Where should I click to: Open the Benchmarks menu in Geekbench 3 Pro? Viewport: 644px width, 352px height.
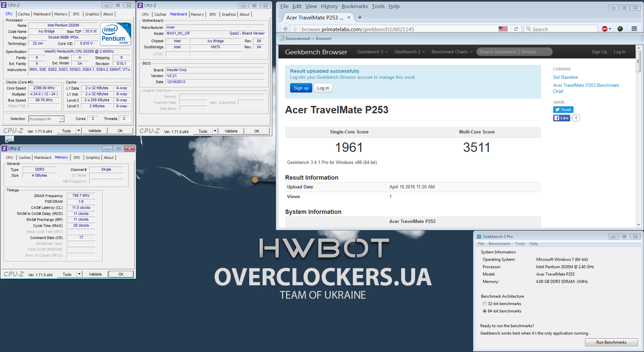pos(499,244)
